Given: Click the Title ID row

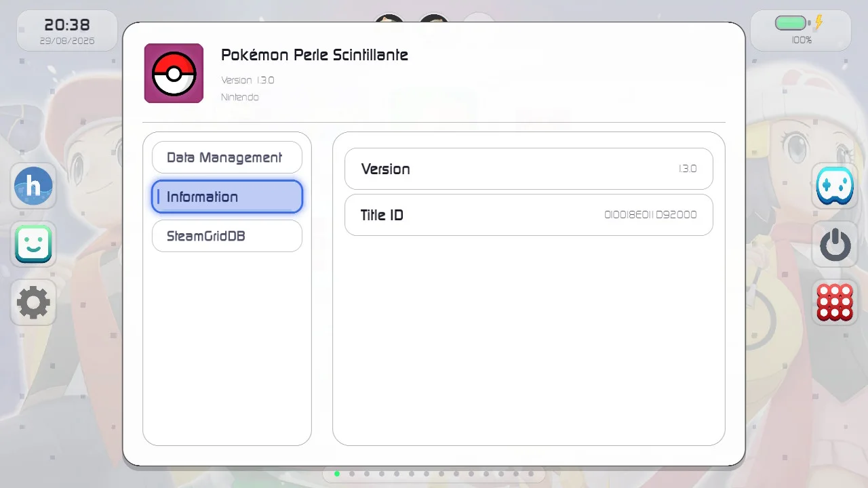Looking at the screenshot, I should tap(529, 215).
